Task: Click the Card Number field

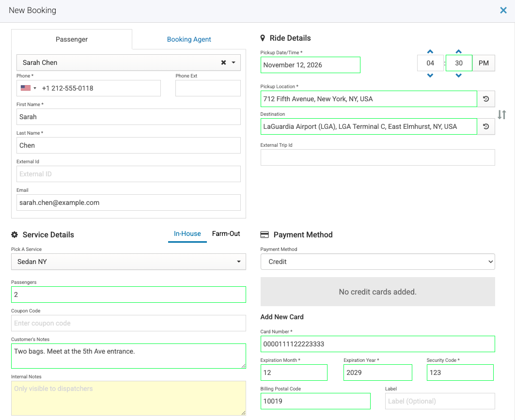Action: (378, 344)
